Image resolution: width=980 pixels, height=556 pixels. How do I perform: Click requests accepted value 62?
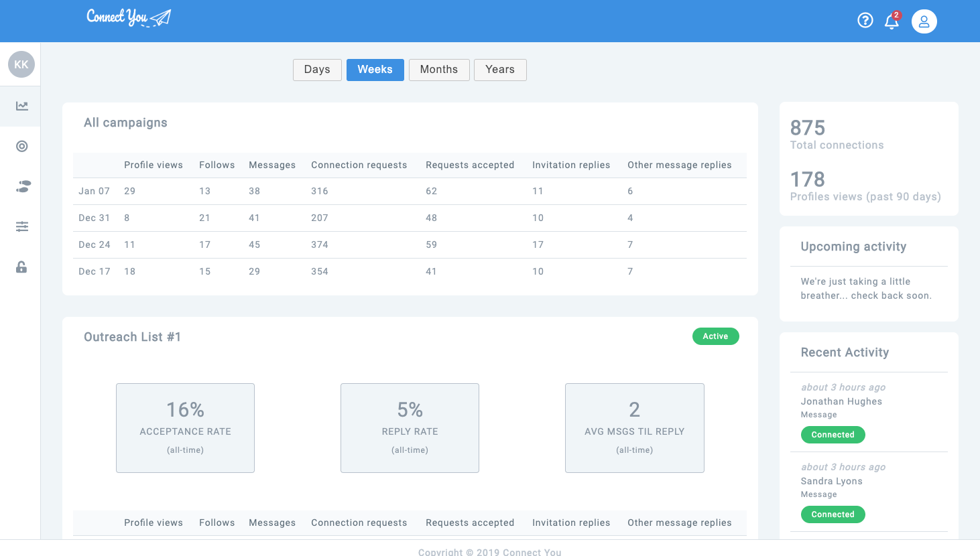tap(431, 191)
